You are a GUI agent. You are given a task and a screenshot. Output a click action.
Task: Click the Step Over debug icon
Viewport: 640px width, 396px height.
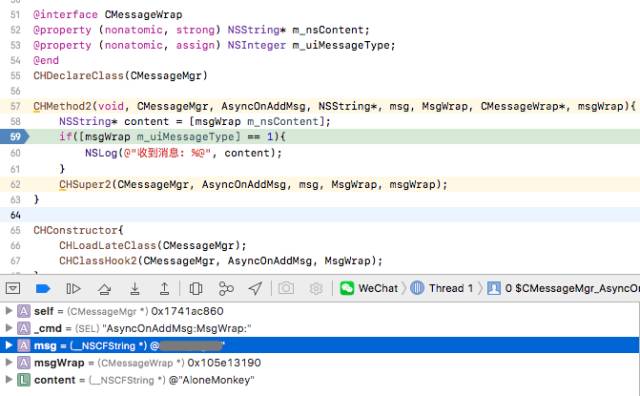[x=104, y=289]
